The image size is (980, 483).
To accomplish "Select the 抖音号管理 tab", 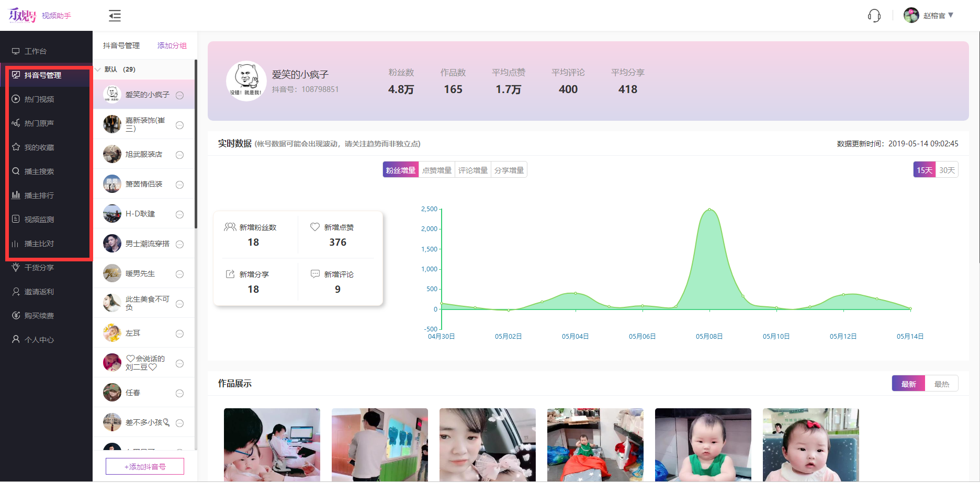I will (x=121, y=45).
